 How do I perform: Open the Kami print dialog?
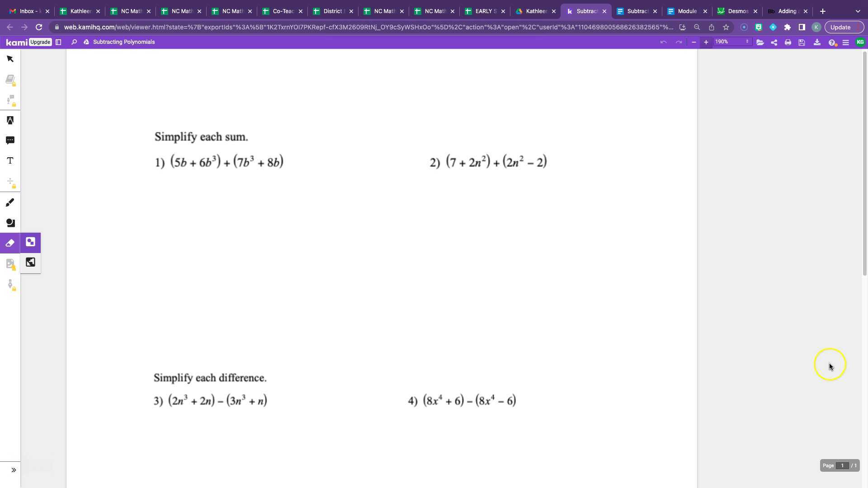pyautogui.click(x=788, y=42)
